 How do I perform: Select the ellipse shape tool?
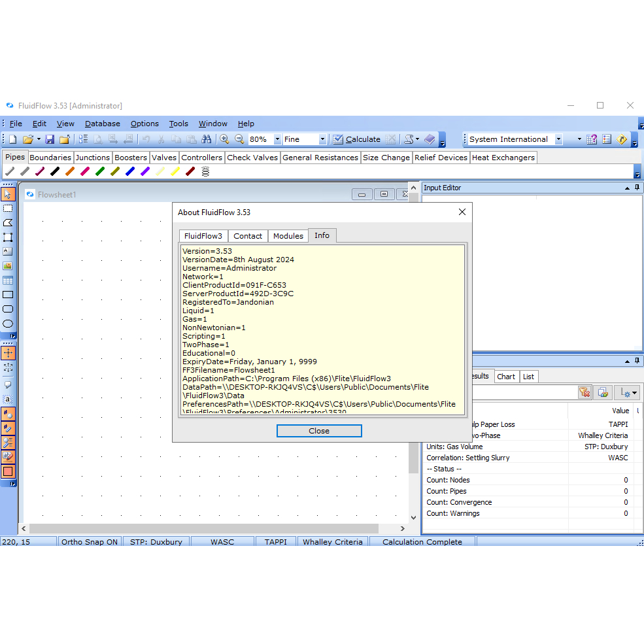point(9,324)
